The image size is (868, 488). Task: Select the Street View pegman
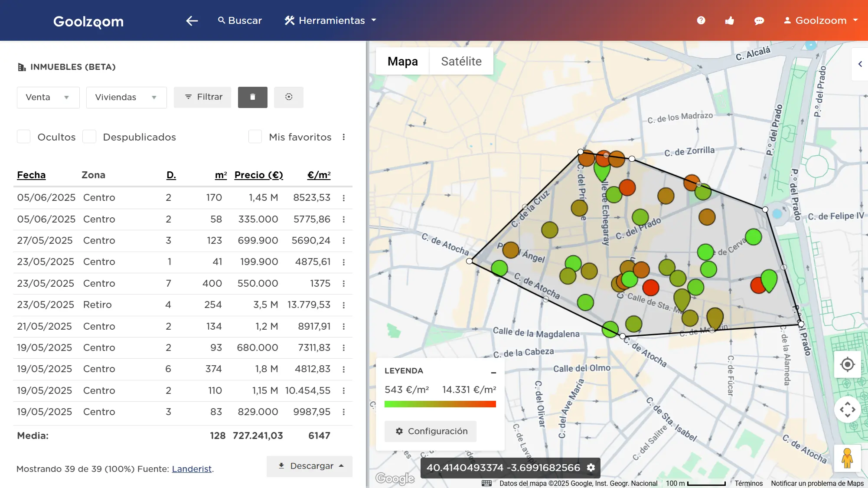847,458
